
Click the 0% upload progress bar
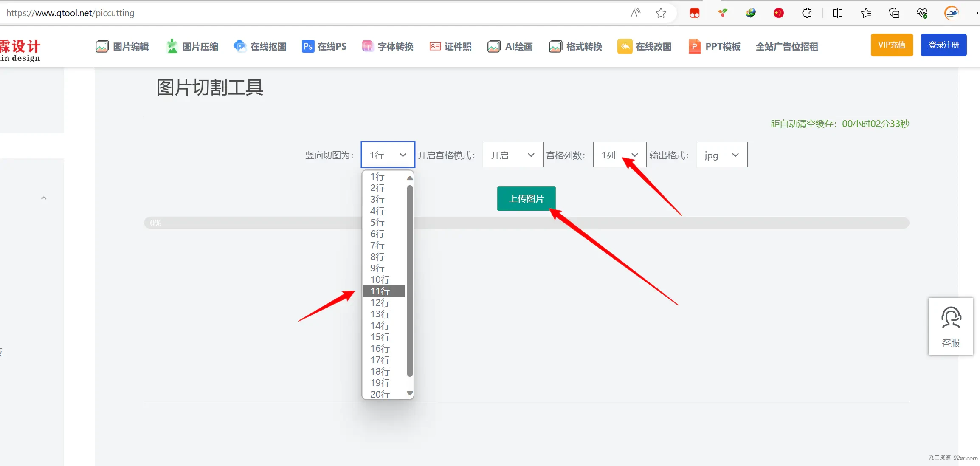coord(527,223)
